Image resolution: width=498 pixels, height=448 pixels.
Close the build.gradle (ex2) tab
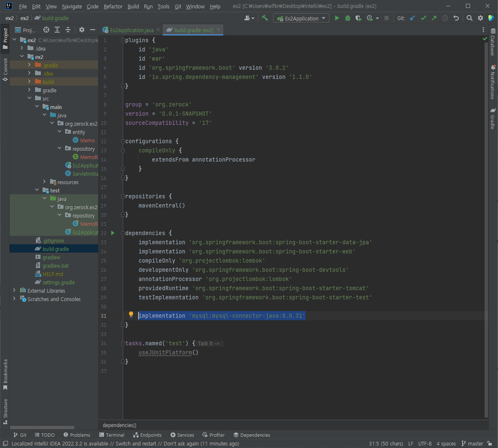click(x=218, y=30)
